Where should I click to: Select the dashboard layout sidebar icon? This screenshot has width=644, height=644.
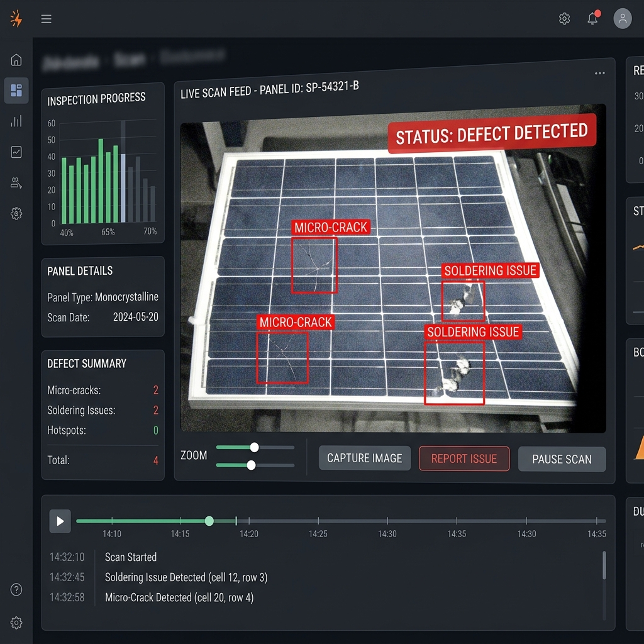tap(16, 90)
